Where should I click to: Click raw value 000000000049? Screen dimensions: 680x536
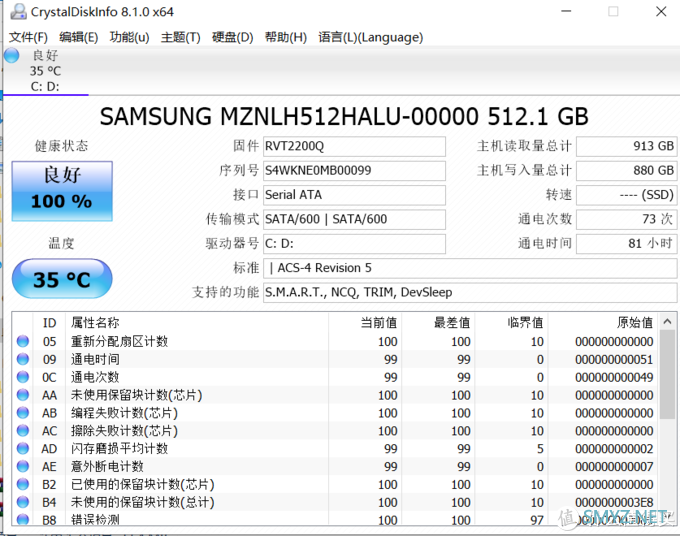(x=614, y=377)
